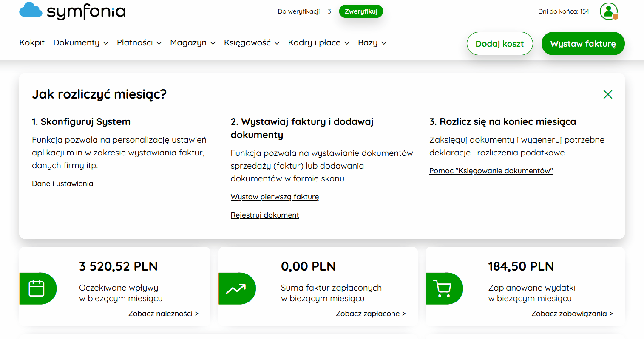Expand the Magazyn dropdown menu
The height and width of the screenshot is (339, 644).
click(x=193, y=42)
